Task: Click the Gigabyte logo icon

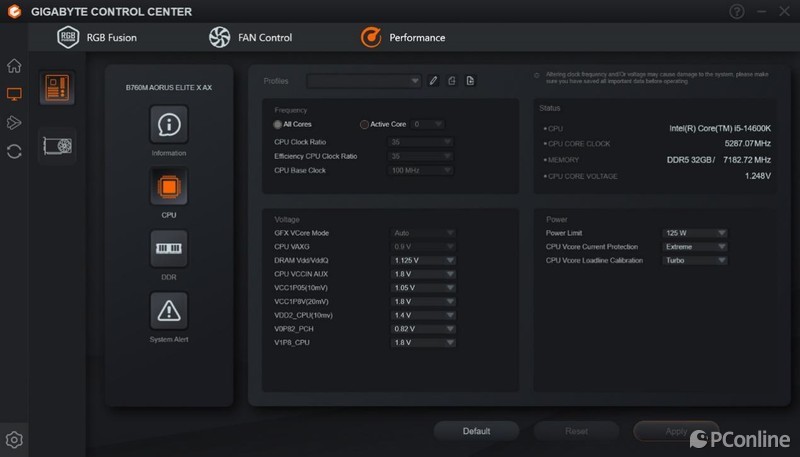Action: pyautogui.click(x=14, y=11)
